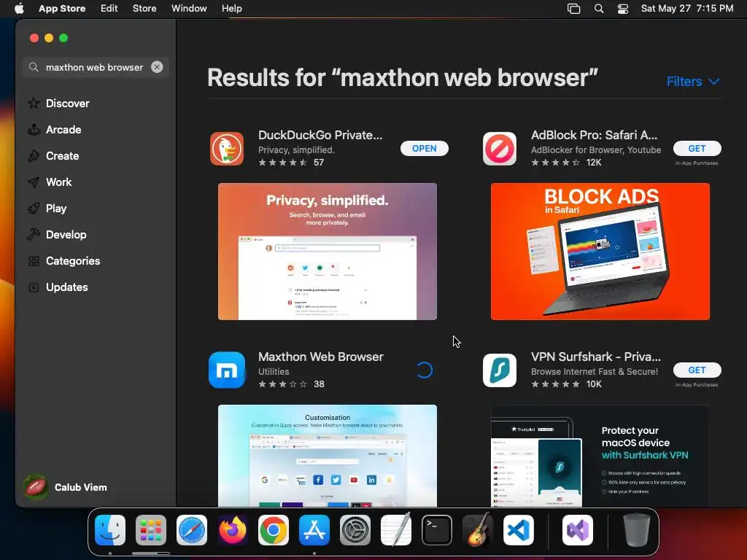Open Terminal from the dock
This screenshot has height=560, width=747.
click(x=437, y=530)
